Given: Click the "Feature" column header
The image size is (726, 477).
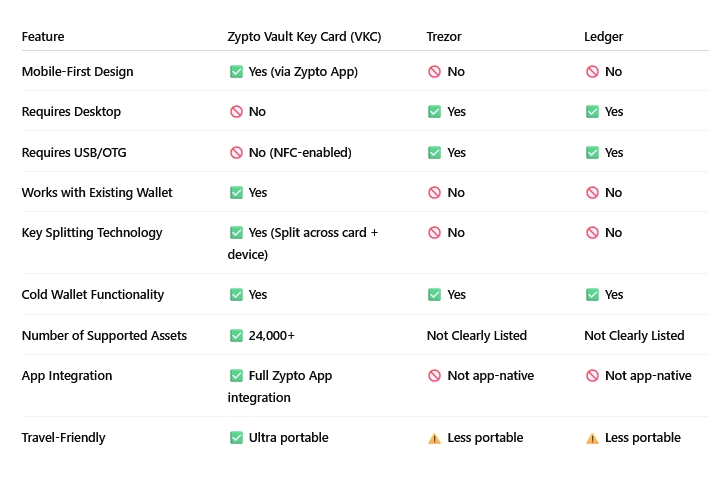Looking at the screenshot, I should pos(43,37).
